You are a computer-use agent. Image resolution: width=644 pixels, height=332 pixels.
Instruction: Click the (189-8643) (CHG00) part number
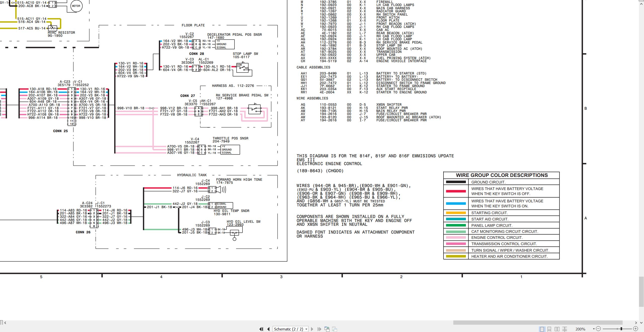320,171
